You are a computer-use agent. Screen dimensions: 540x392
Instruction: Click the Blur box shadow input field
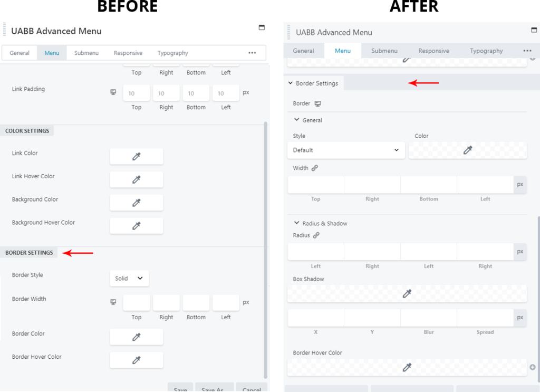428,318
